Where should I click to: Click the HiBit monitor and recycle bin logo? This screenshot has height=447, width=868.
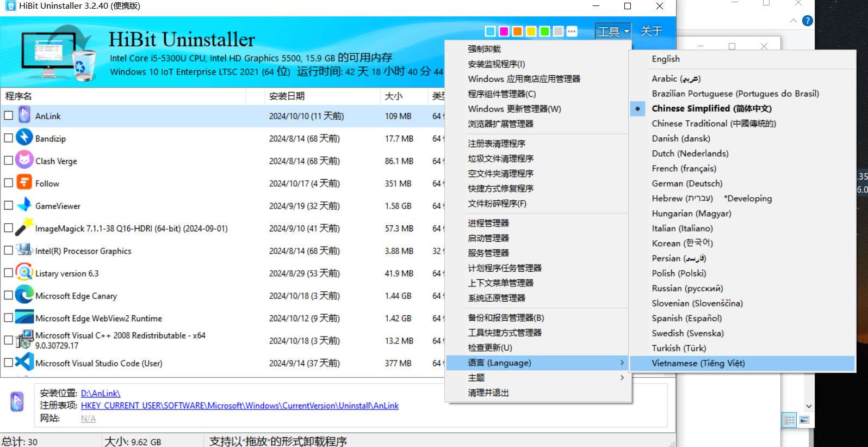click(x=58, y=54)
